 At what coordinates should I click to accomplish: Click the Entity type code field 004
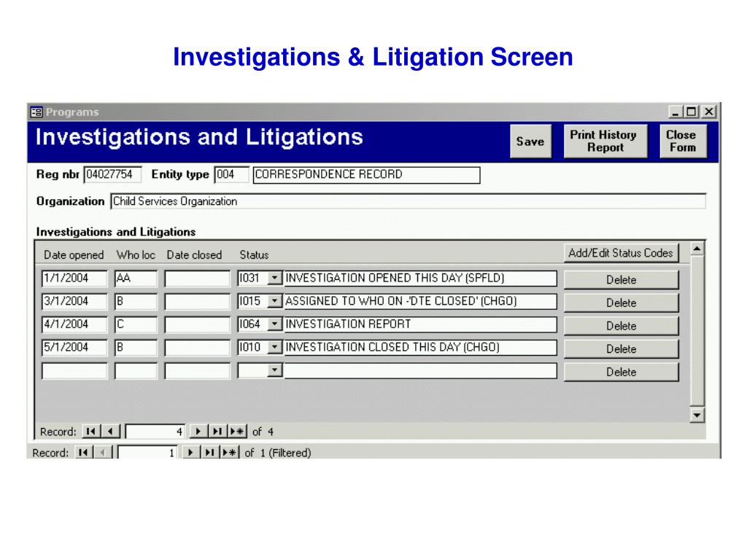(231, 175)
